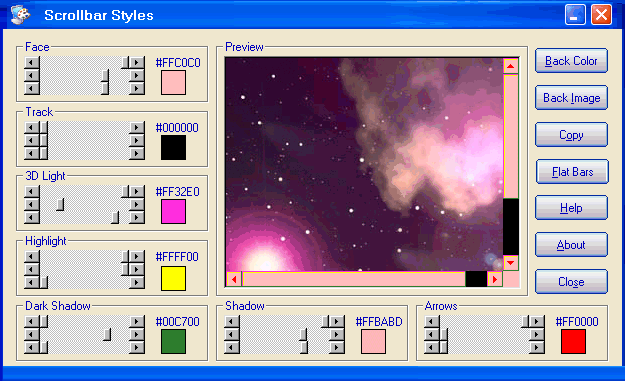Click the 3D Light middle slider thumb
Viewport: 625px width, 381px height.
pyautogui.click(x=60, y=204)
